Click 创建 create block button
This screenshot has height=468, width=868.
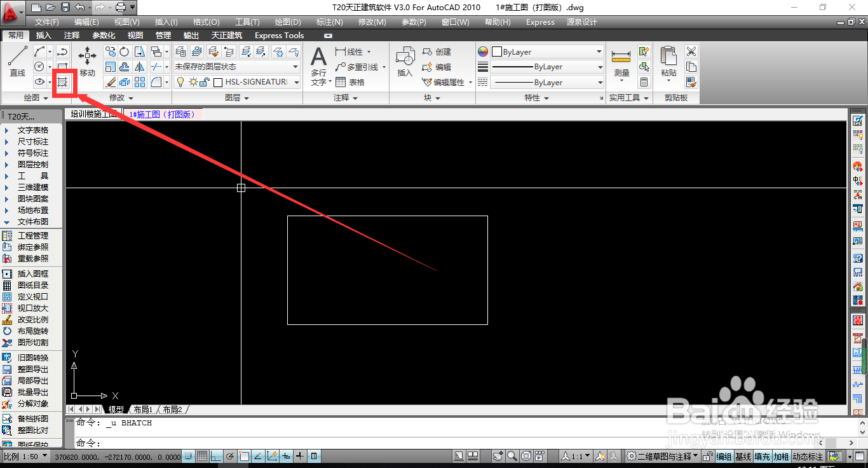437,52
